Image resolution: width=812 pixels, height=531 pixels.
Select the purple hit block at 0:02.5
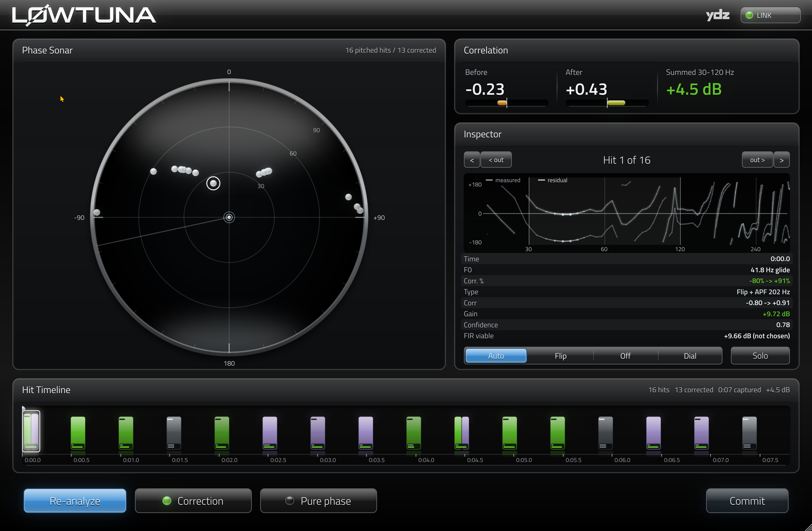(x=269, y=433)
